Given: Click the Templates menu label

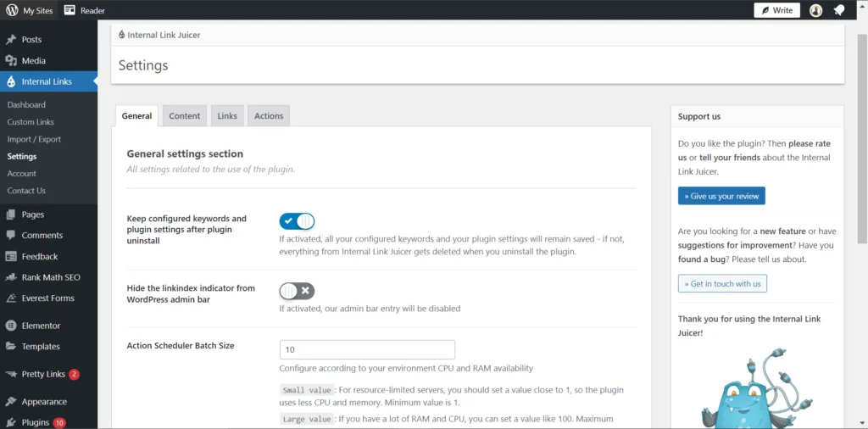Looking at the screenshot, I should pyautogui.click(x=41, y=347).
